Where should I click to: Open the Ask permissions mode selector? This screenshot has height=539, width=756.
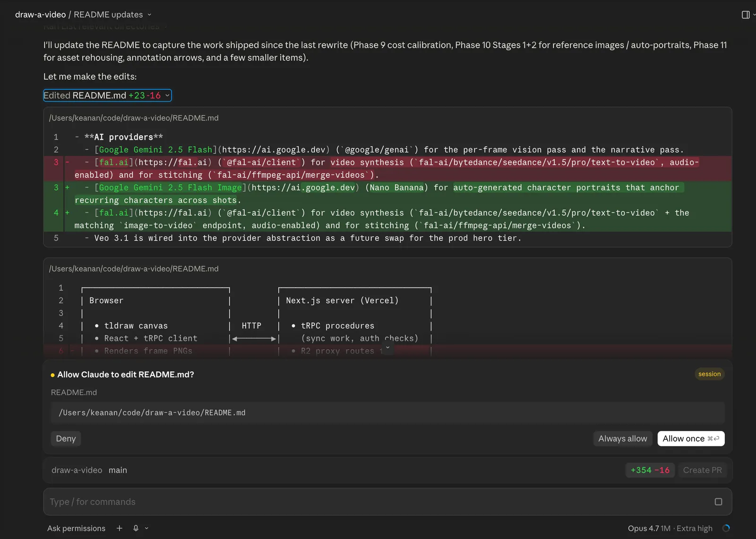[x=76, y=528]
